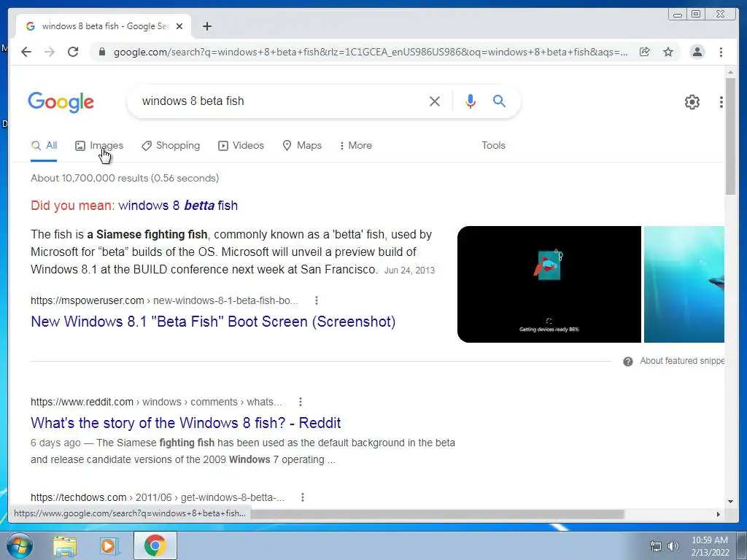Viewport: 747px width, 560px height.
Task: Open the blue fish image thumbnail
Action: pos(684,284)
